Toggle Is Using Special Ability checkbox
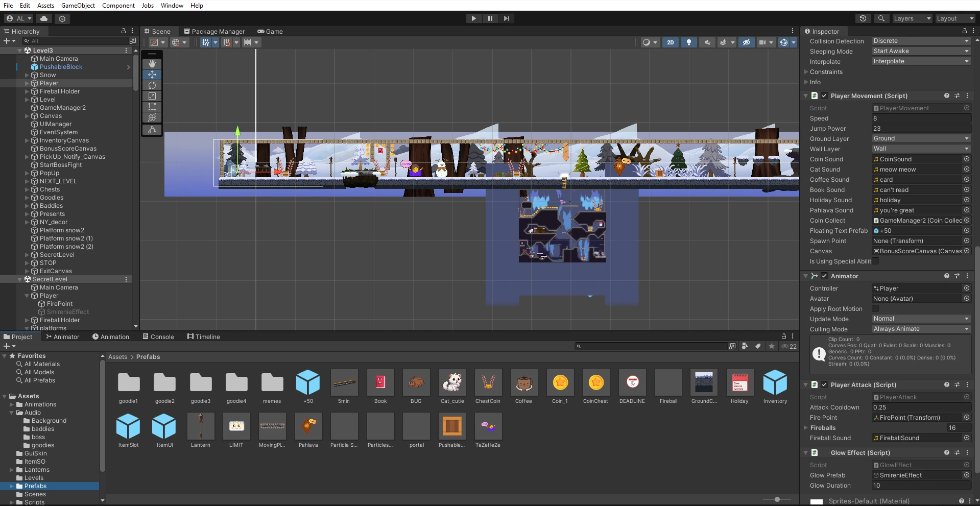 (x=875, y=261)
